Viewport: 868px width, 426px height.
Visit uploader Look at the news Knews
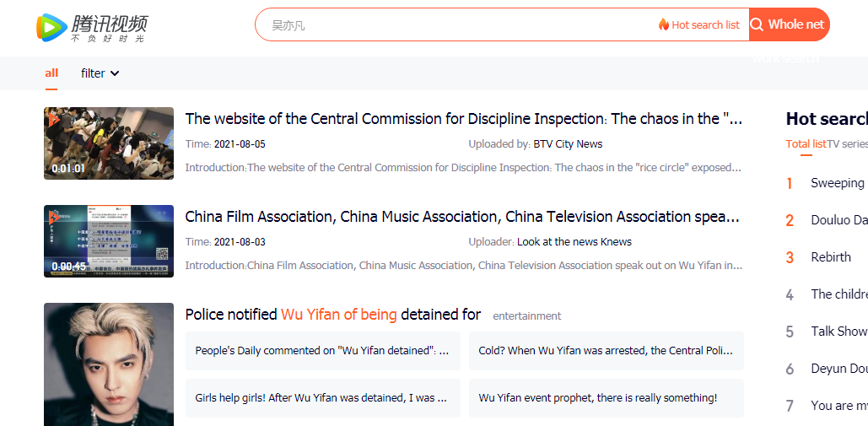point(574,242)
